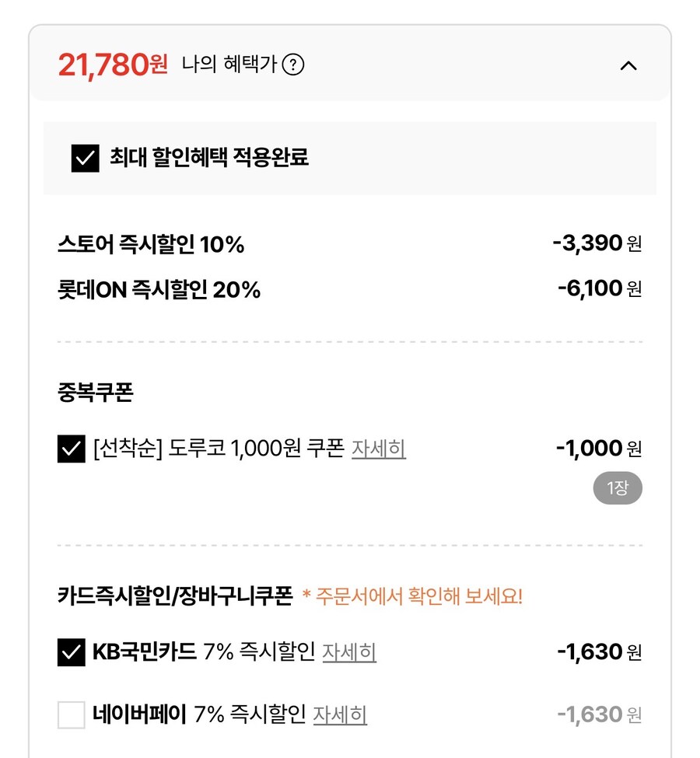Click the check icon beside KB국민카드 discount
Image resolution: width=700 pixels, height=758 pixels.
[x=72, y=652]
